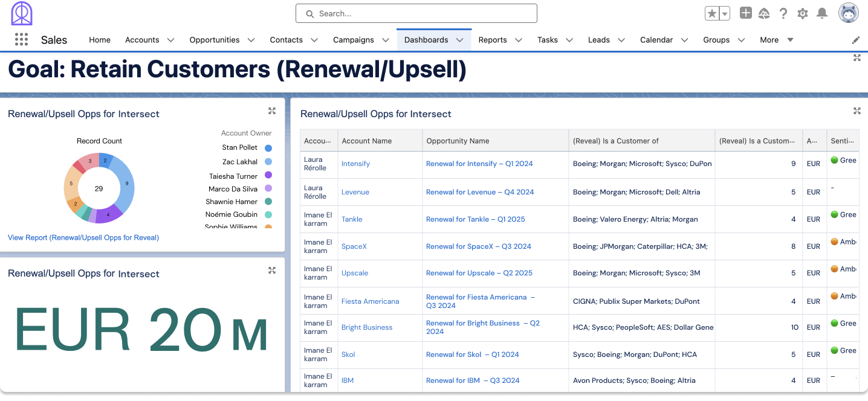Click the Opportunity Name column header

pos(496,141)
